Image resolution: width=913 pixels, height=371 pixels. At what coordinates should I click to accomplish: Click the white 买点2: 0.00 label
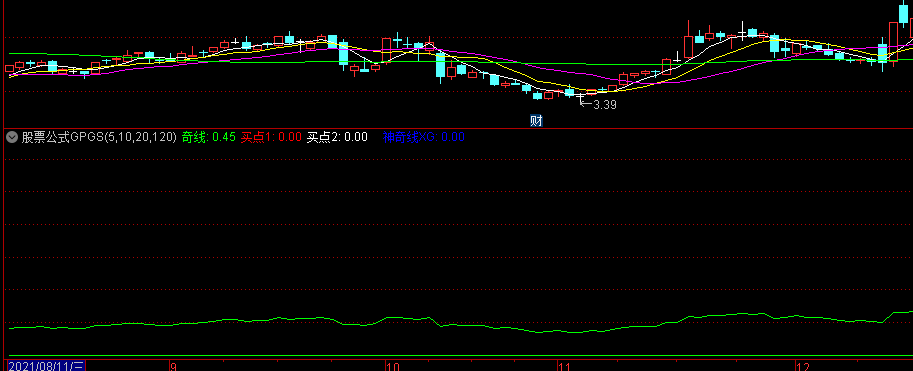[x=337, y=137]
